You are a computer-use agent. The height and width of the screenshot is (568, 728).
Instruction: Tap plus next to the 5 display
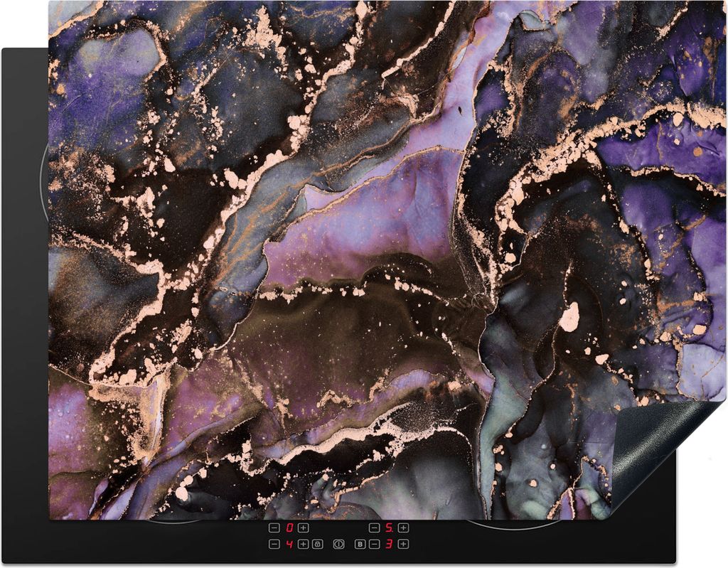pyautogui.click(x=403, y=528)
